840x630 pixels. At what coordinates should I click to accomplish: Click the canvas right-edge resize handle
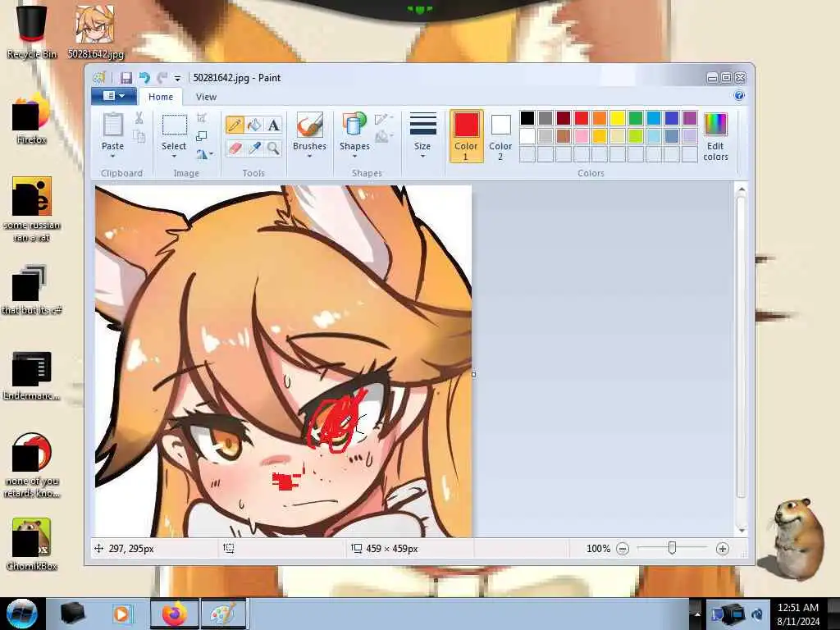click(473, 374)
